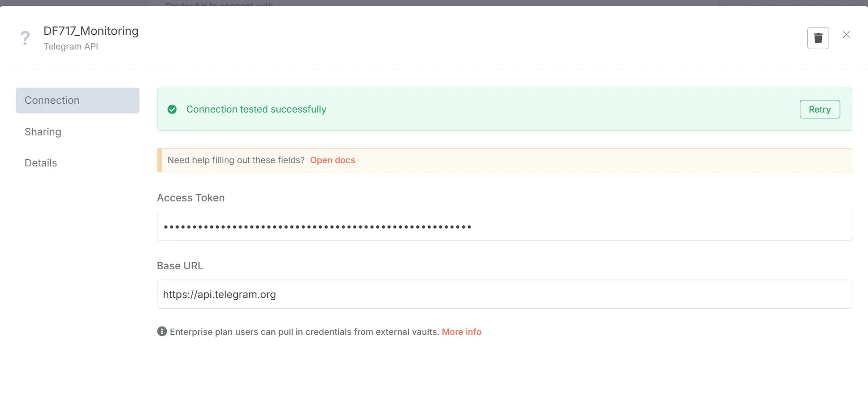Click the green success checkmark icon
868x420 pixels.
(172, 109)
